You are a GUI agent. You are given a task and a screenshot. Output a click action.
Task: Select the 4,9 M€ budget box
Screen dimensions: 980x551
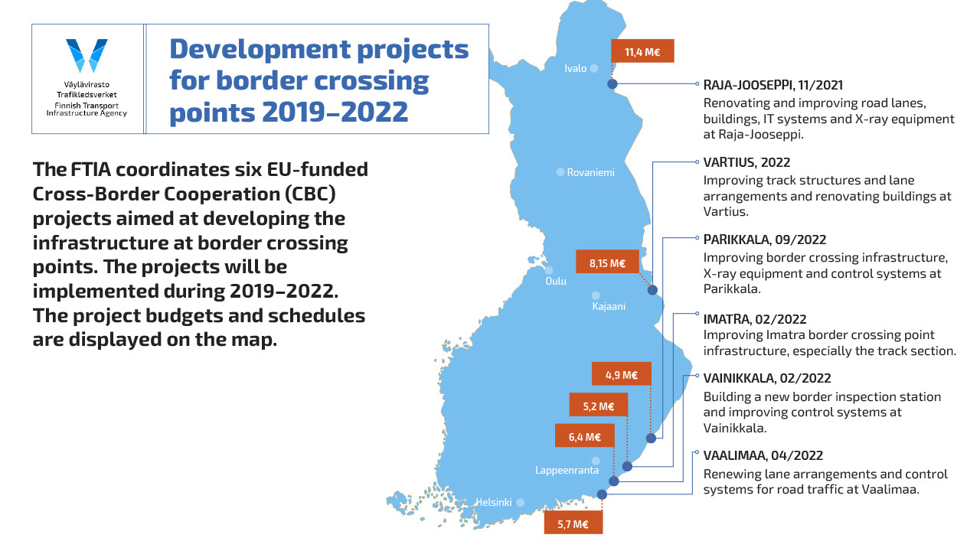621,374
